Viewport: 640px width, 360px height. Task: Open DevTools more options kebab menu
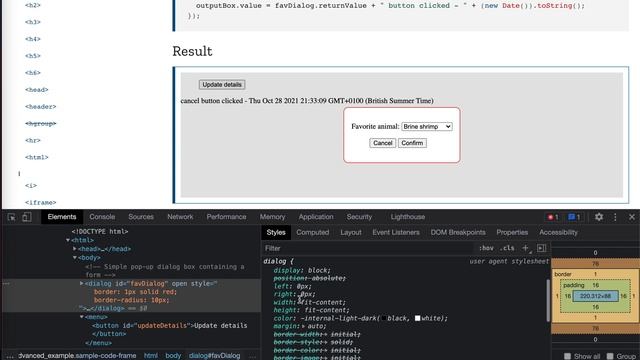tap(615, 217)
